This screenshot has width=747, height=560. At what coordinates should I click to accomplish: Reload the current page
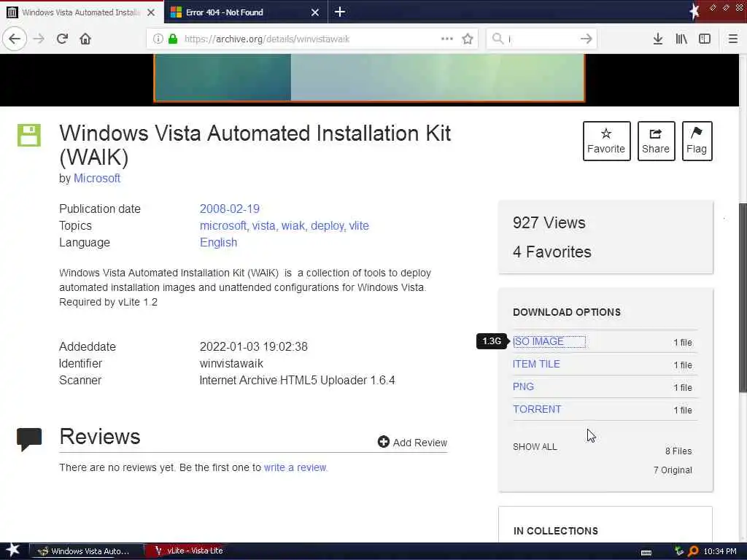pyautogui.click(x=62, y=39)
